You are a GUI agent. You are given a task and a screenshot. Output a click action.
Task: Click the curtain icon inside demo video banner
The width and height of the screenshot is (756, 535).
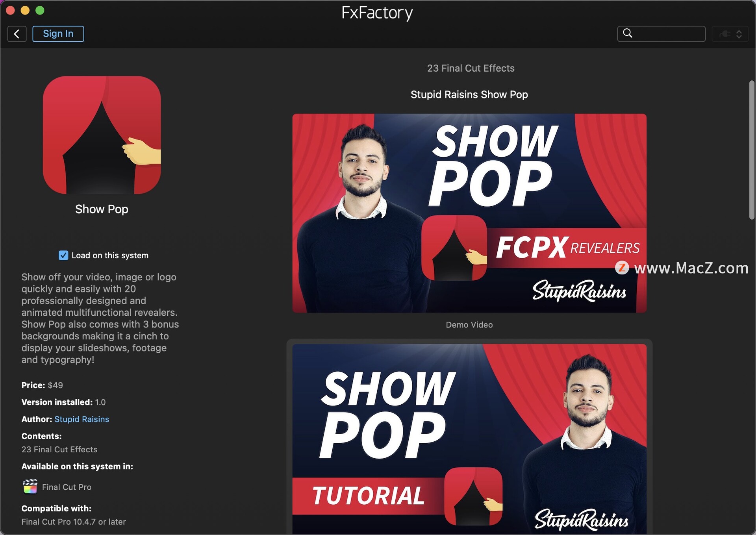(x=454, y=248)
